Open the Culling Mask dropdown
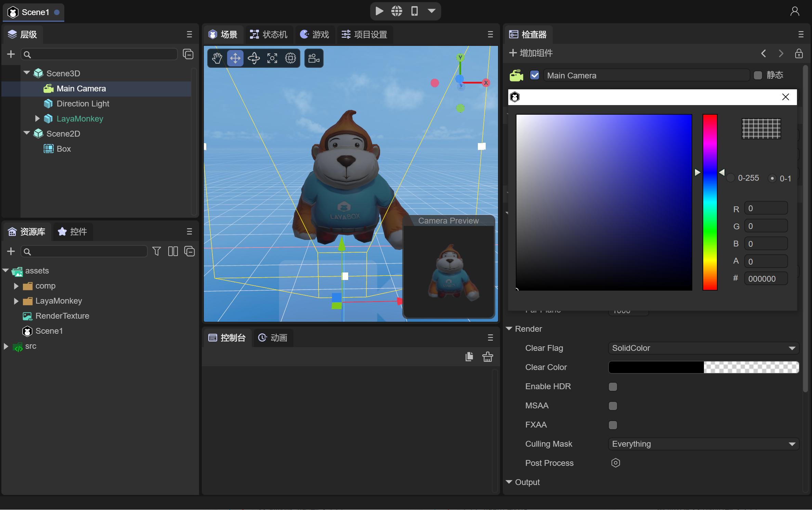 (x=703, y=444)
